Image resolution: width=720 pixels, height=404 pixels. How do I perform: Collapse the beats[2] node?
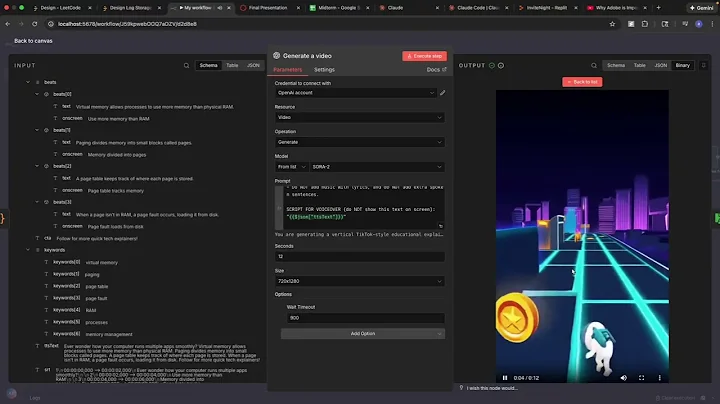click(37, 166)
